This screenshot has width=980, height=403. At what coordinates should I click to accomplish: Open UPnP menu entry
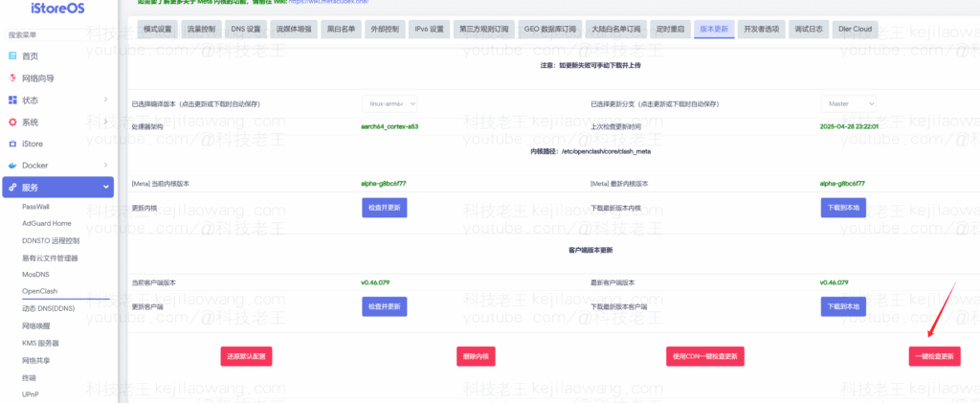point(31,394)
